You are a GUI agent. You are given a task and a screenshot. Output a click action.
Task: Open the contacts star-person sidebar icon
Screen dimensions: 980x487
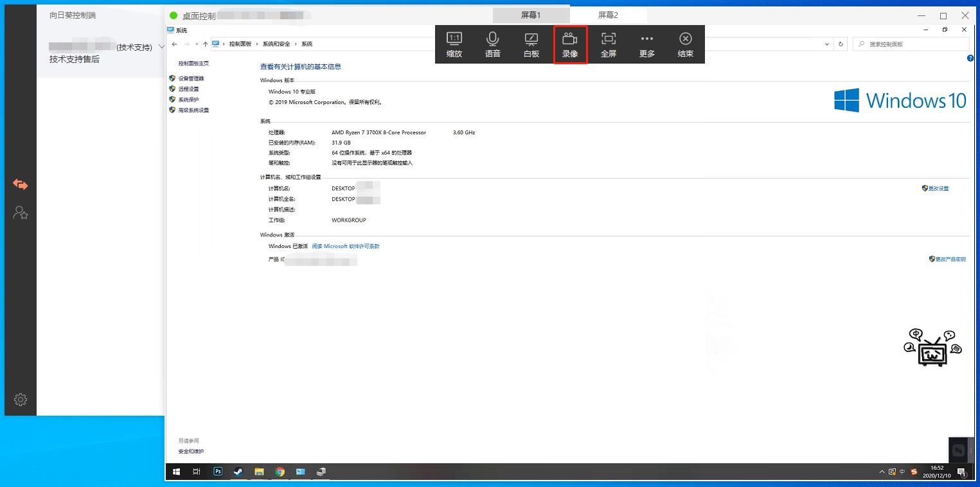pos(21,213)
